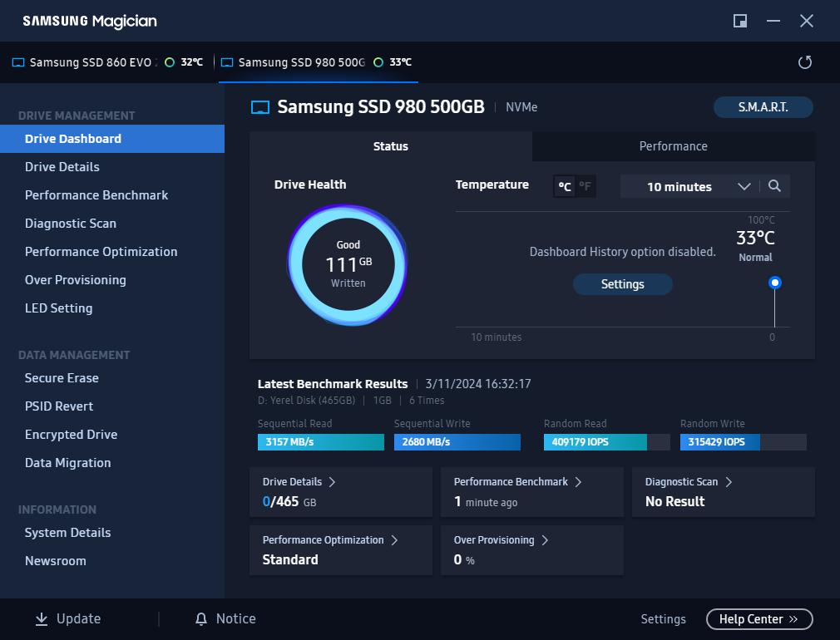The image size is (840, 640).
Task: Click the 33°C Normal temperature reading
Action: 755,245
